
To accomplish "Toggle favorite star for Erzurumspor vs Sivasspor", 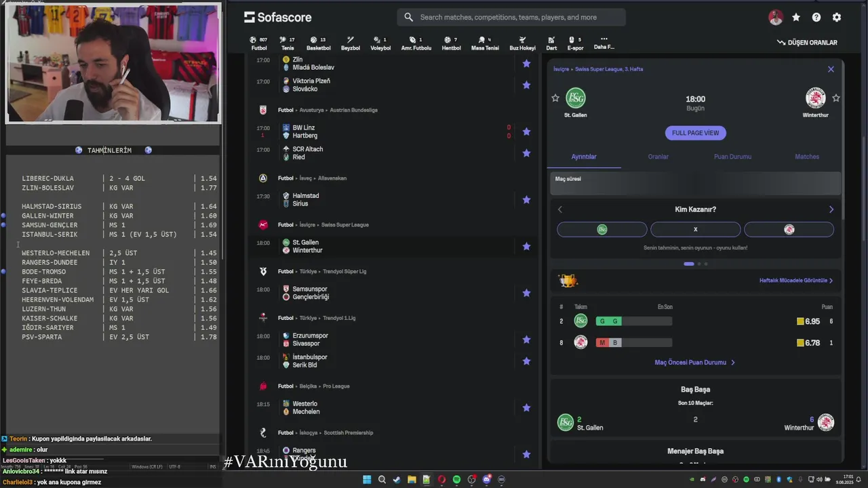I will [526, 340].
